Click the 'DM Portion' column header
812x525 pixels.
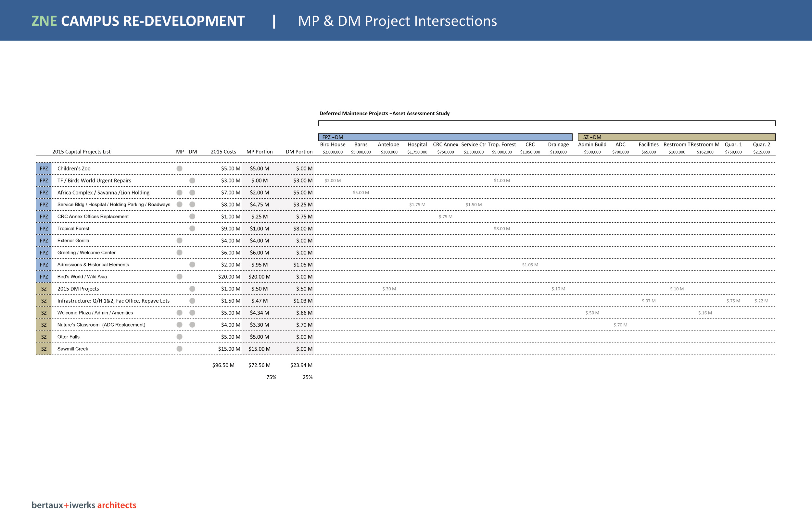coord(299,152)
